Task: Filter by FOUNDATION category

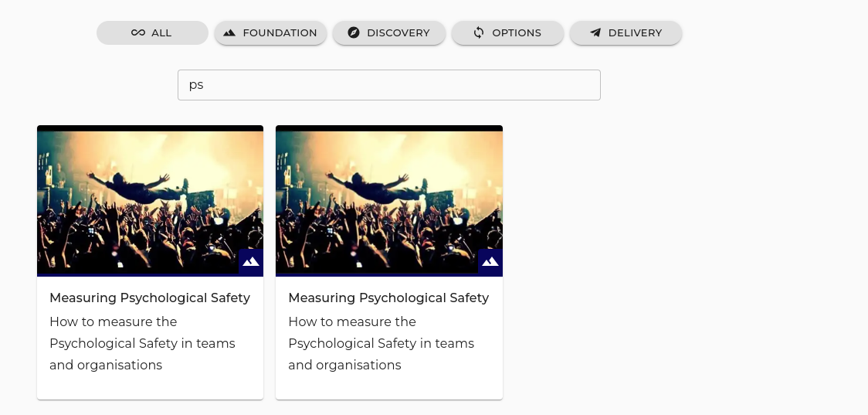Action: pyautogui.click(x=271, y=32)
